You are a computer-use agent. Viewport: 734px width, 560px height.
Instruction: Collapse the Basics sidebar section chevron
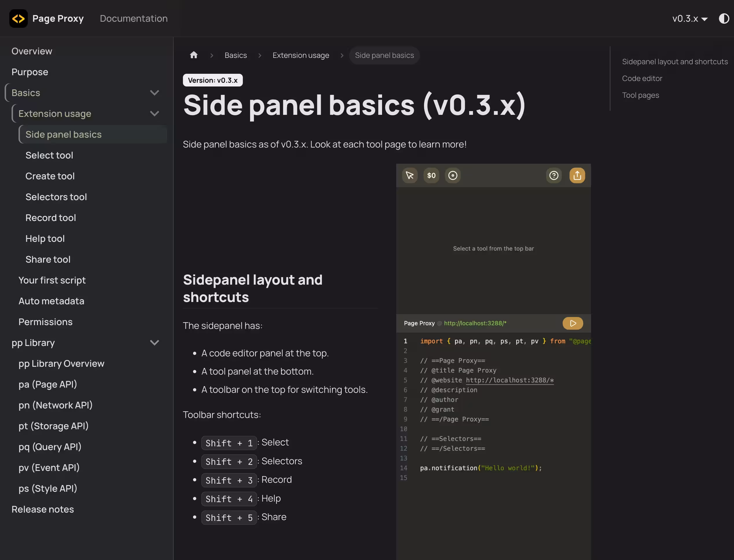point(154,93)
